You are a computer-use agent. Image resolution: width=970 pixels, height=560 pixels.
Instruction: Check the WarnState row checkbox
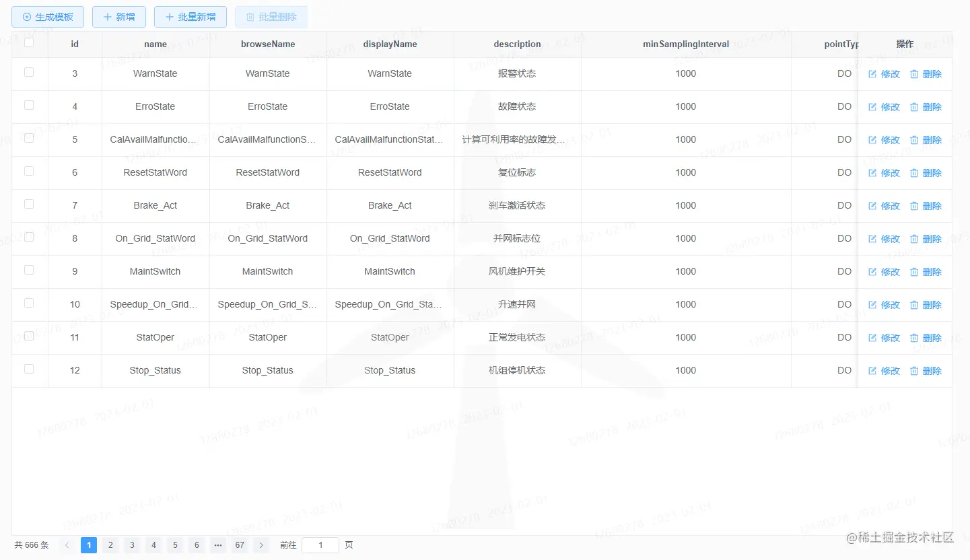(x=29, y=72)
